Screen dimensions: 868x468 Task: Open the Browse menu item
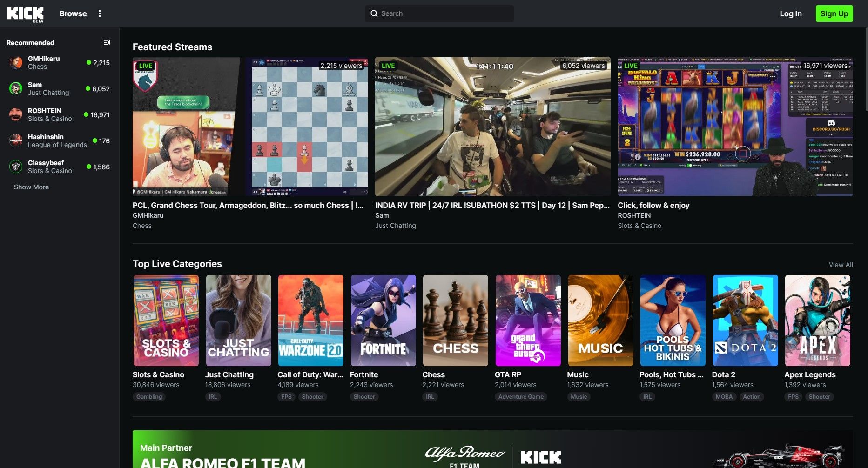click(73, 14)
